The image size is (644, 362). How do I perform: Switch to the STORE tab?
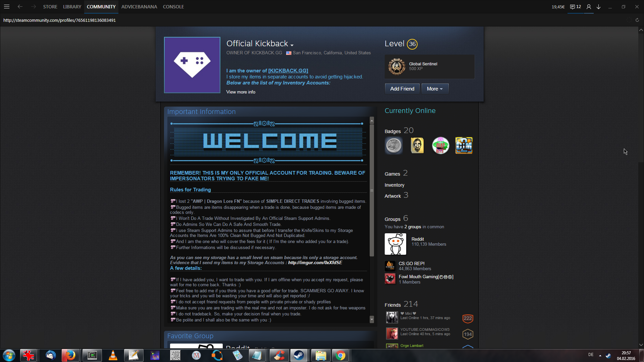[x=50, y=7]
